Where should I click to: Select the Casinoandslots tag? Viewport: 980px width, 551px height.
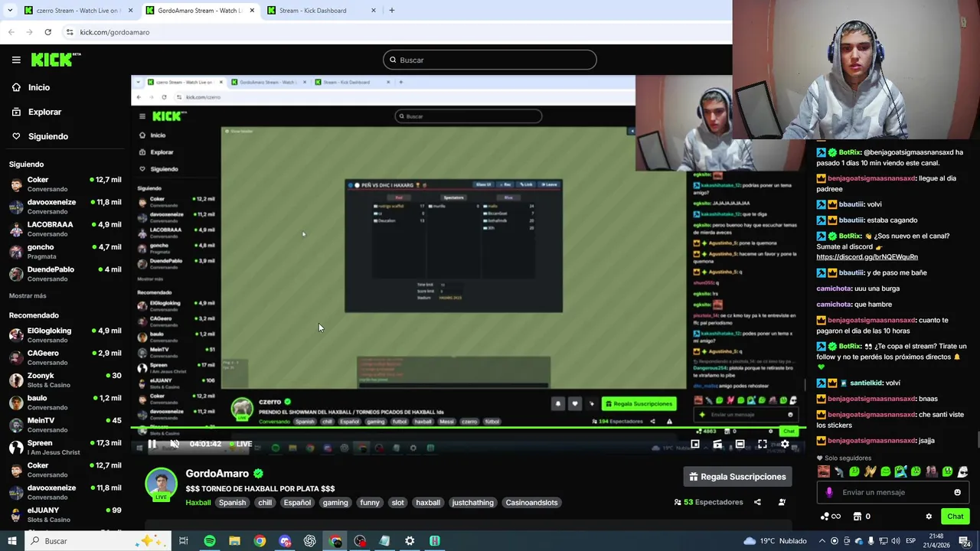[532, 503]
